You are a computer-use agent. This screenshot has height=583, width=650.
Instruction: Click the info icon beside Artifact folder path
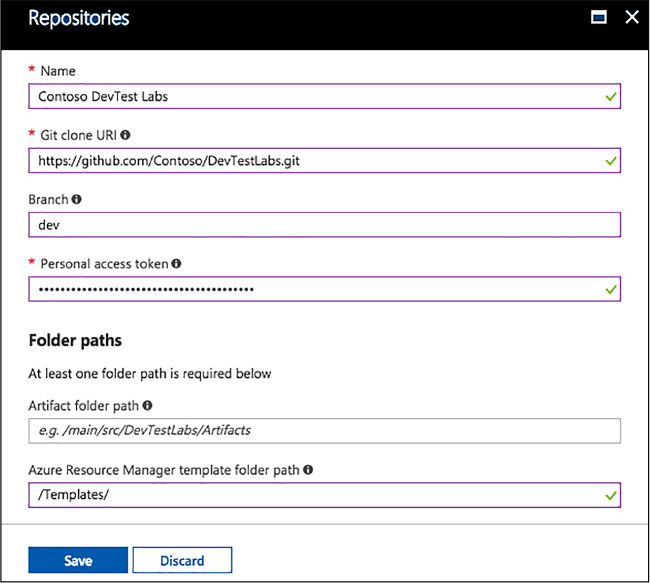click(x=147, y=406)
